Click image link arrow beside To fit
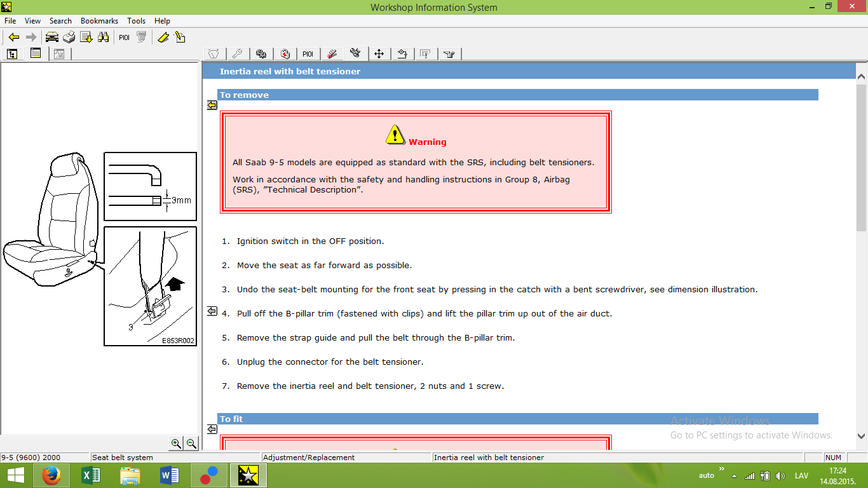This screenshot has height=488, width=868. pyautogui.click(x=212, y=430)
